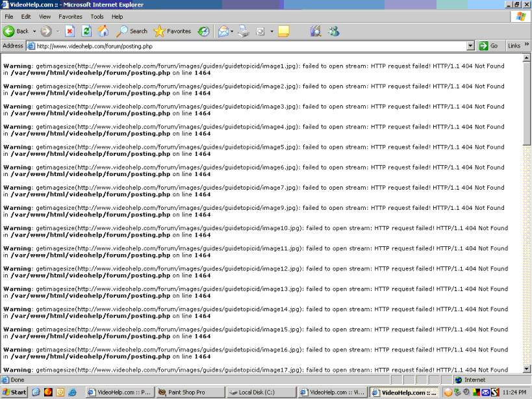
Task: Click the Warning line for image12.jpg
Action: [255, 272]
